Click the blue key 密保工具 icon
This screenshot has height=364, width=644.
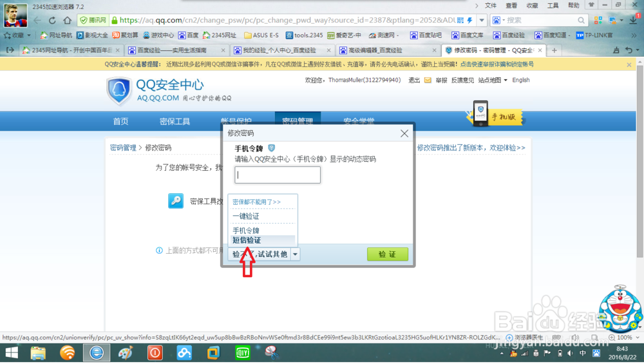pyautogui.click(x=176, y=201)
